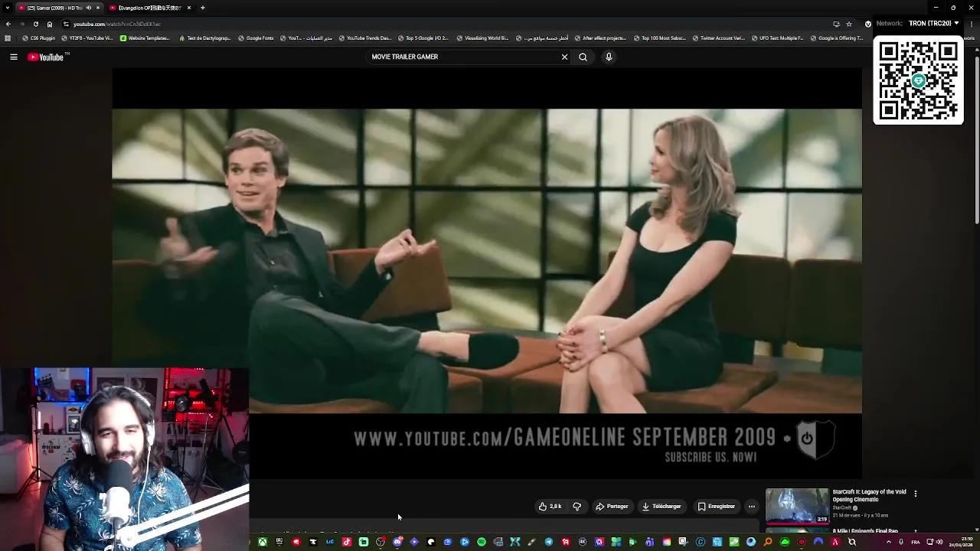Image resolution: width=980 pixels, height=551 pixels.
Task: Click the taskbar clock showing 23:50
Action: (x=962, y=542)
